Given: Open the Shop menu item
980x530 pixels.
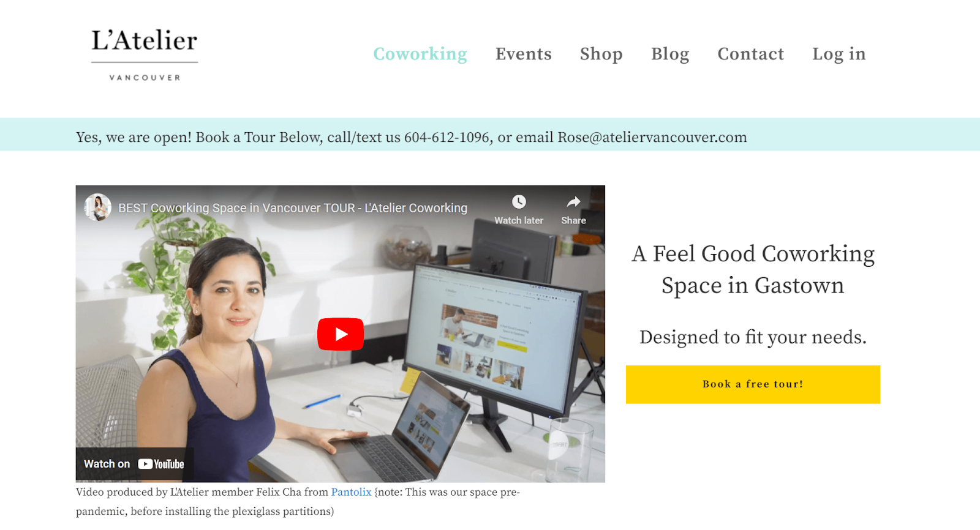Looking at the screenshot, I should [x=601, y=54].
